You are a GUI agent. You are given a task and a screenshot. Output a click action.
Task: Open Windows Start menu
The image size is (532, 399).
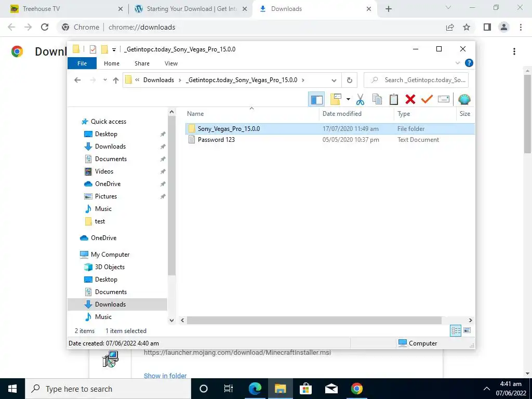[x=12, y=389]
